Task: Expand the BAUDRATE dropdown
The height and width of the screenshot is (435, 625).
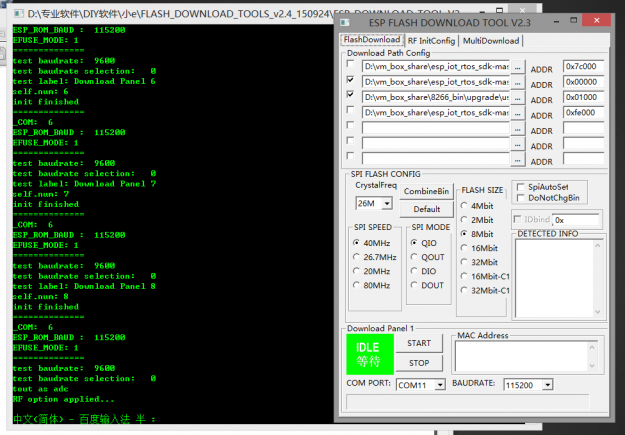Action: (x=549, y=384)
